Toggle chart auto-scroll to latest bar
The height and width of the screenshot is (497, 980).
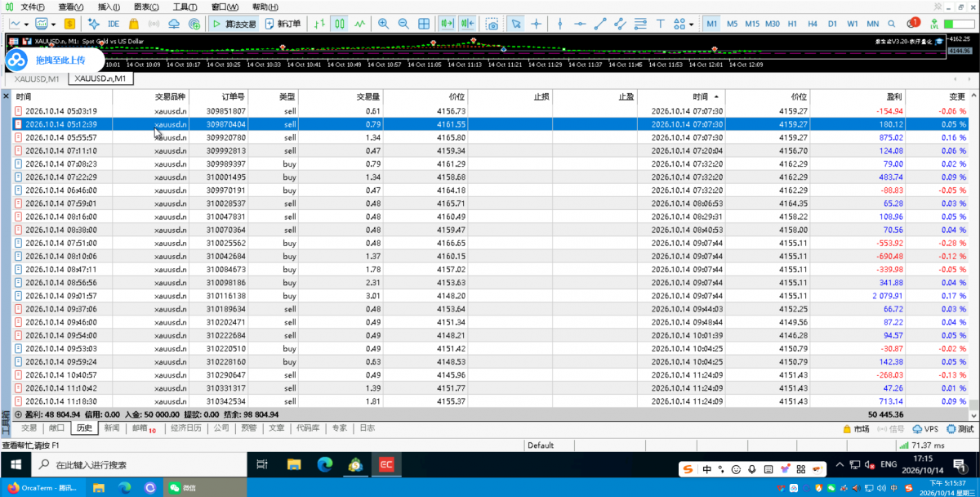[x=447, y=24]
